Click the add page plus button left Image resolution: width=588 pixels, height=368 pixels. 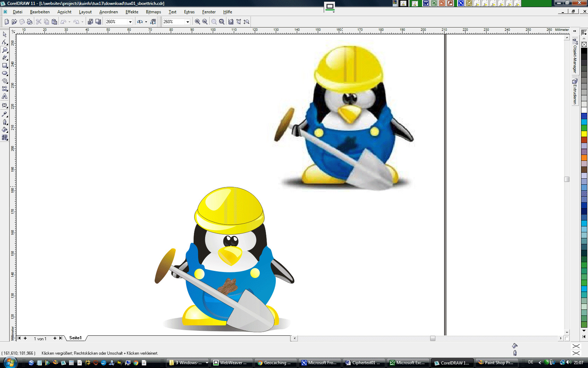point(25,338)
